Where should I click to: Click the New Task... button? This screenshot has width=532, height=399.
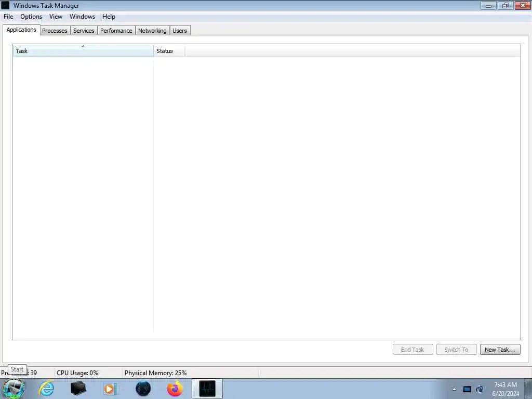pos(500,350)
